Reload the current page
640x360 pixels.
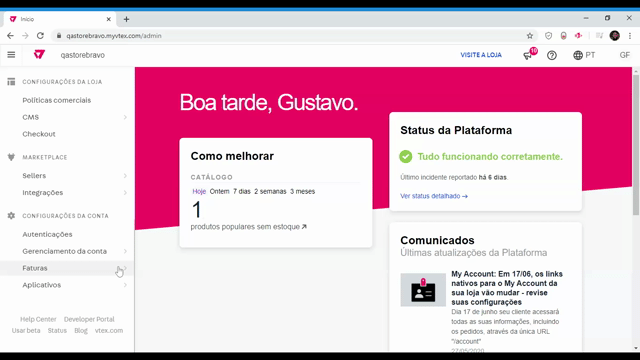click(40, 36)
